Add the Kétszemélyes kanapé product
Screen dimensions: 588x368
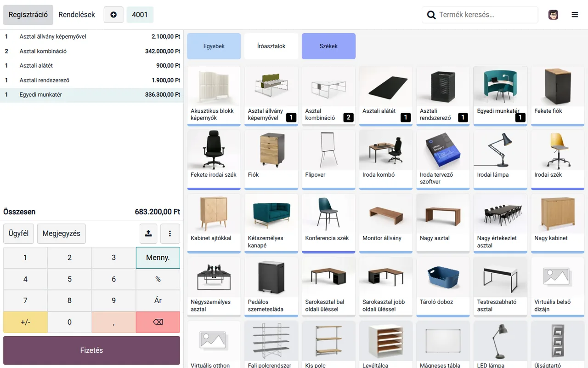point(271,224)
